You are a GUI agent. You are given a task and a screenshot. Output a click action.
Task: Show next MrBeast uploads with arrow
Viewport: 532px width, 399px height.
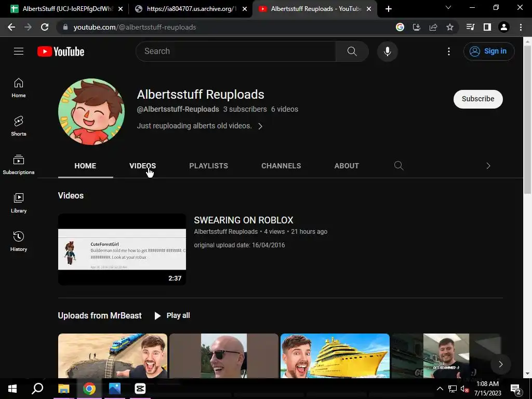pyautogui.click(x=500, y=364)
